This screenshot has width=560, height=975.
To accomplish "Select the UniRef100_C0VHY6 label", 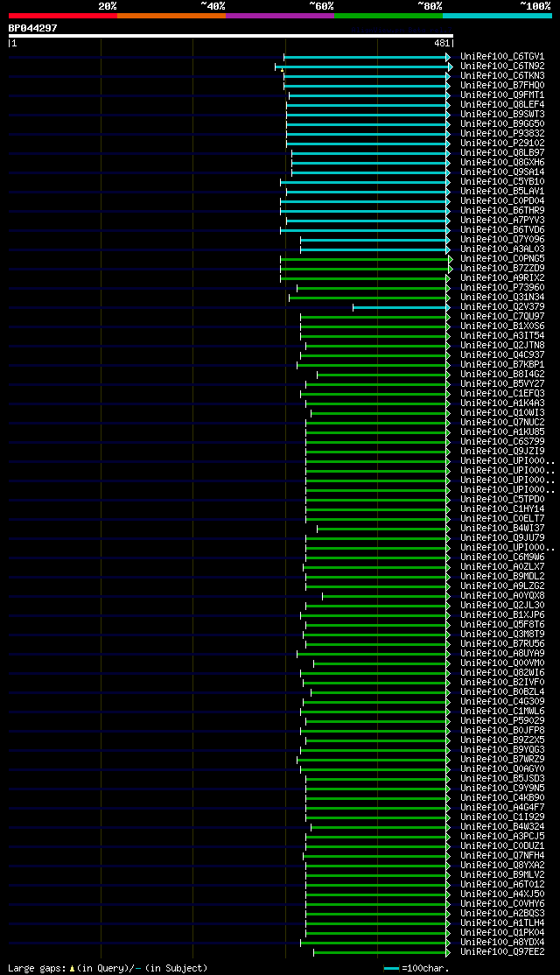I will coord(502,904).
